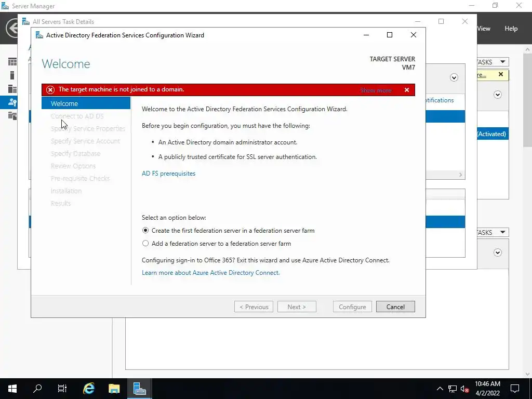Image resolution: width=532 pixels, height=399 pixels.
Task: Click the Configure button
Action: 352,307
